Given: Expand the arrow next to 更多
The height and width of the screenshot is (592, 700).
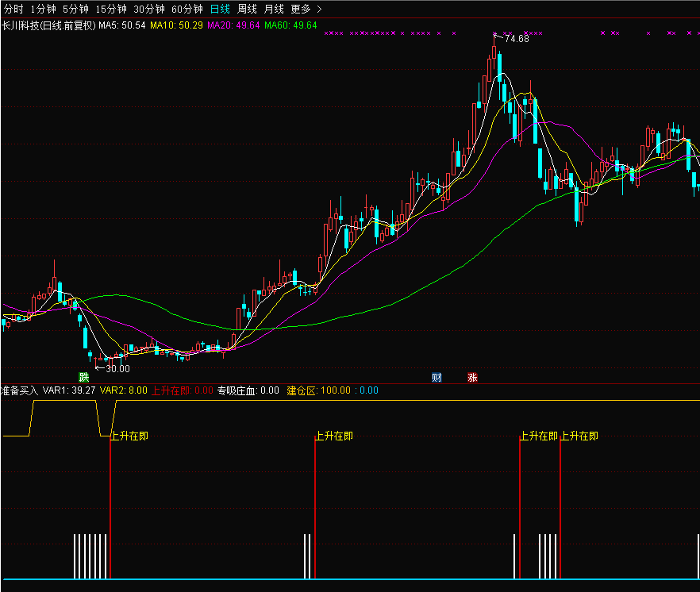Looking at the screenshot, I should pyautogui.click(x=319, y=9).
